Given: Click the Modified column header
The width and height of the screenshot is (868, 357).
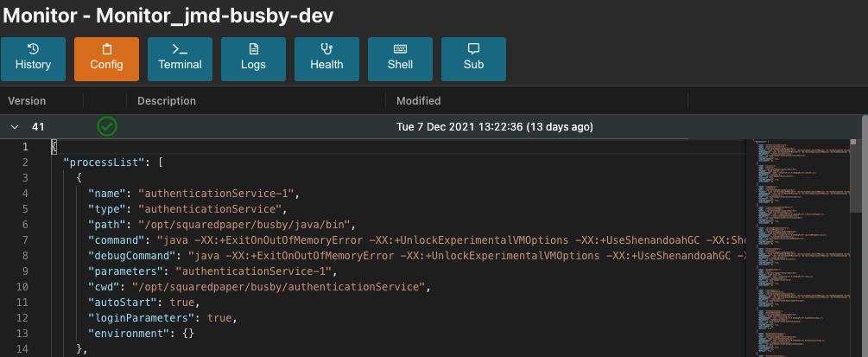Looking at the screenshot, I should [x=419, y=101].
